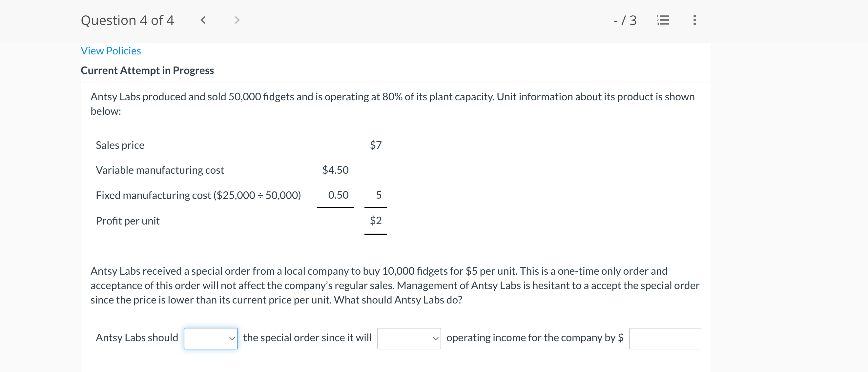
Task: Go to the previous question arrow
Action: tap(203, 20)
